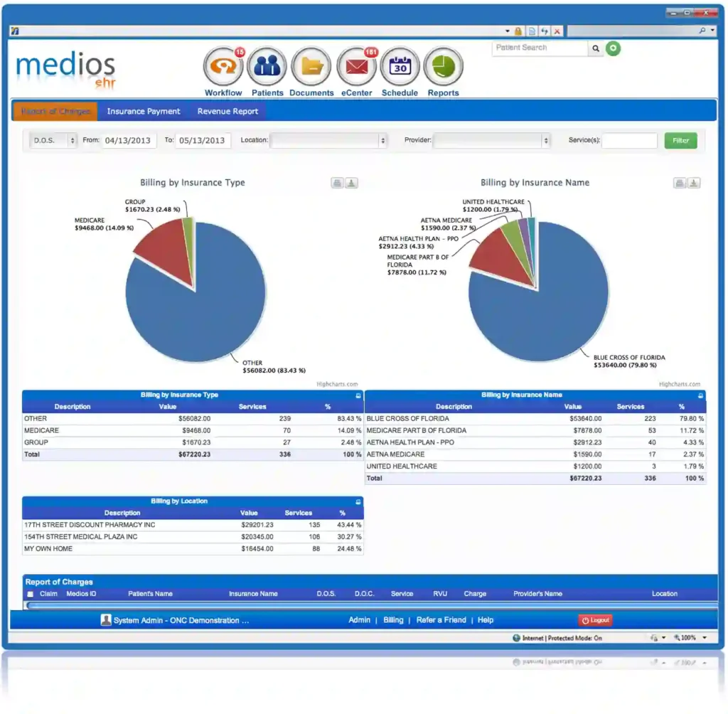Click the Refer a Friend link
Image resolution: width=728 pixels, height=714 pixels.
pos(440,619)
